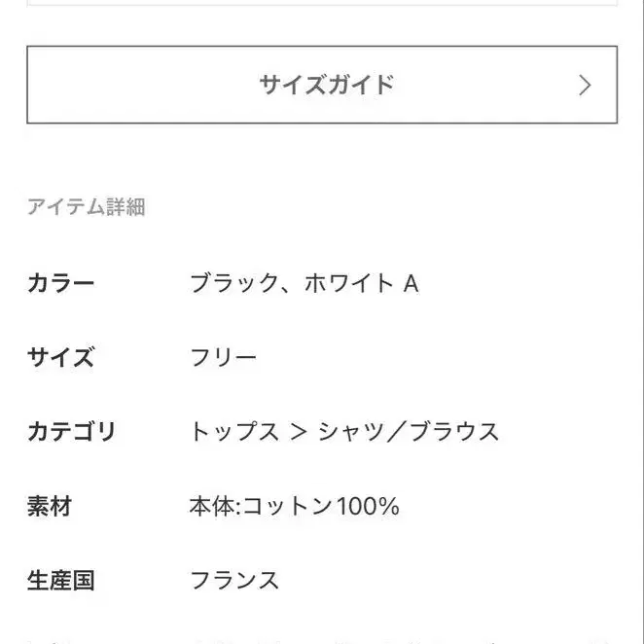Screen dimensions: 644x644
Task: Click the ホワイト A color text
Action: click(x=361, y=284)
